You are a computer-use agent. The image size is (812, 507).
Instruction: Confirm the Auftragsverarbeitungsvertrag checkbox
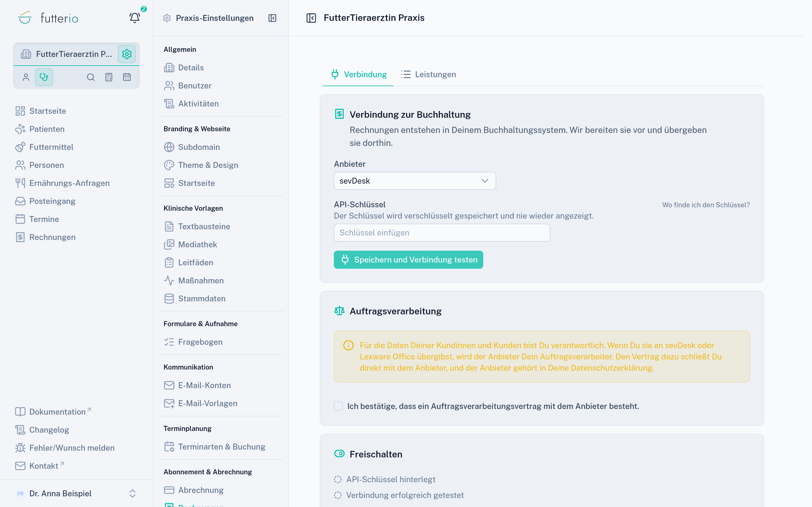(x=338, y=406)
